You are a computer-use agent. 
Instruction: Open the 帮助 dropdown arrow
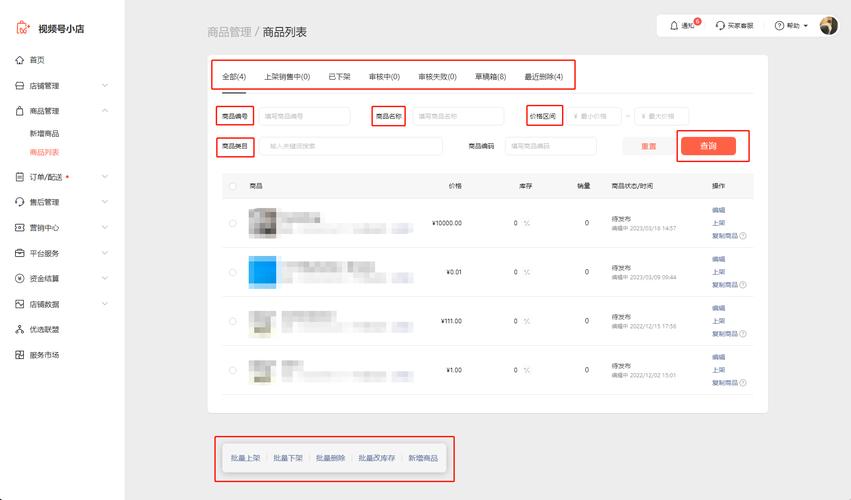tap(805, 26)
